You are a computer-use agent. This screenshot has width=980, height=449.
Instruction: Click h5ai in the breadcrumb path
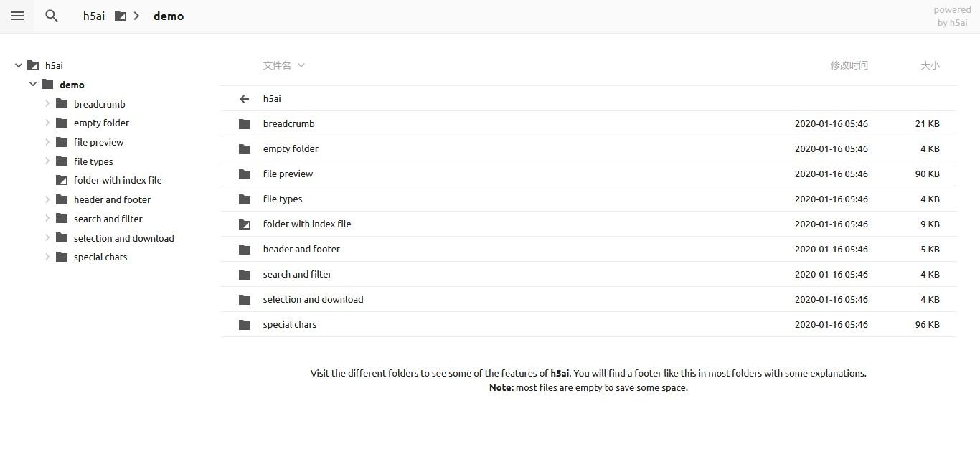[x=94, y=16]
